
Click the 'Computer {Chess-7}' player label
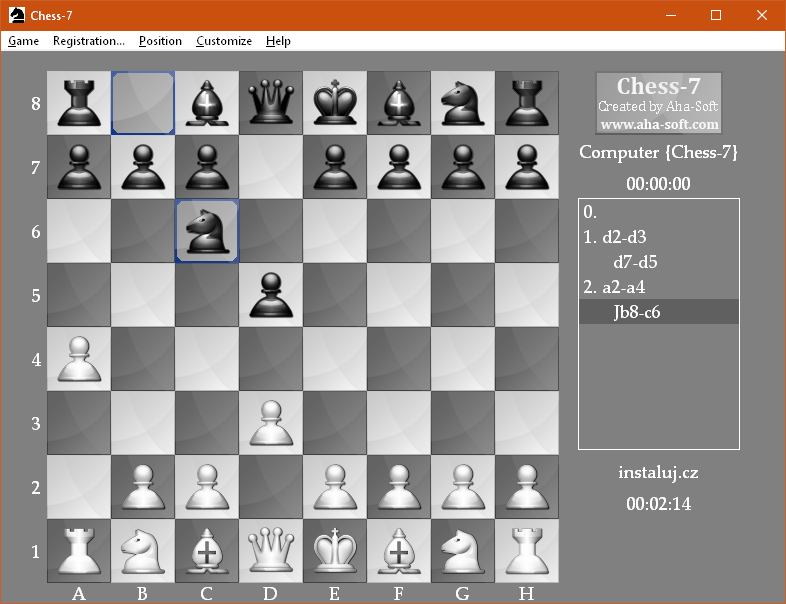coord(658,152)
